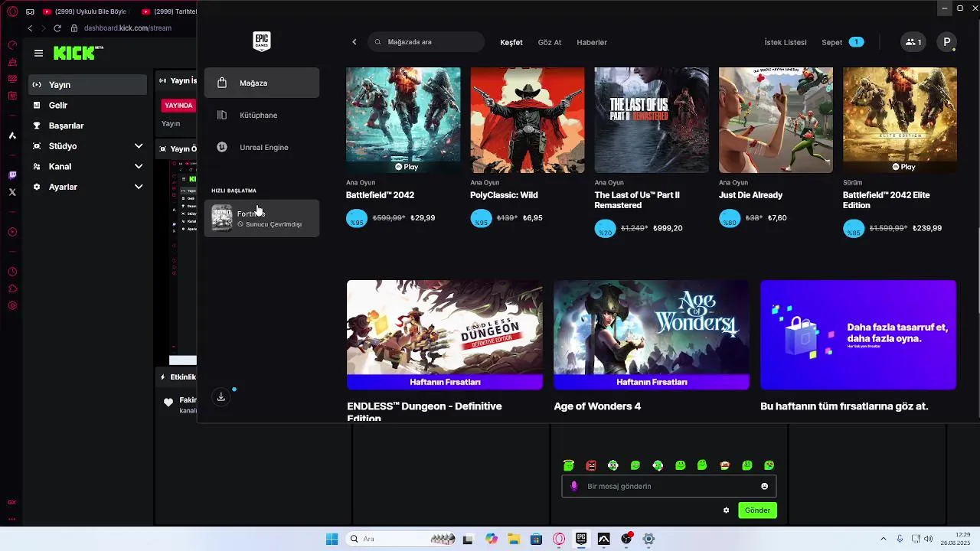This screenshot has width=980, height=551.
Task: Open the Age of Wonders 4 banner
Action: (652, 335)
